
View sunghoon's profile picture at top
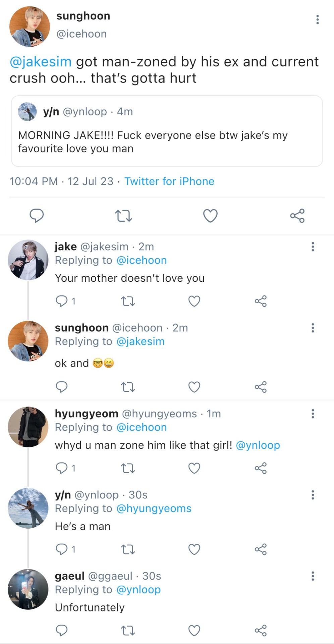point(30,26)
